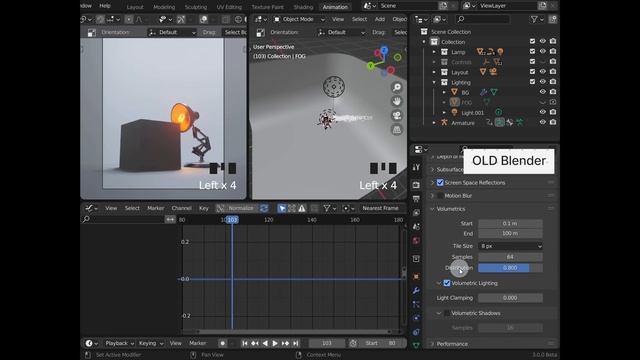
Task: Click the jump to start playback button
Action: 245,343
